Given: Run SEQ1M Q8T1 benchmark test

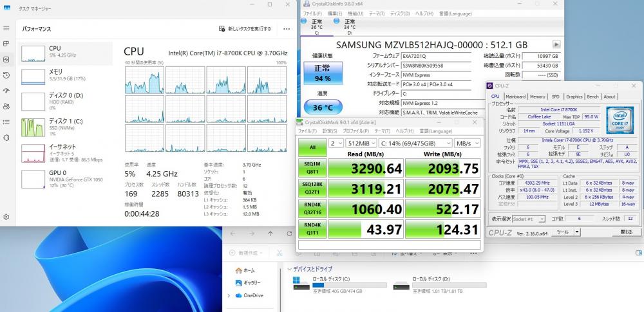Looking at the screenshot, I should (312, 168).
